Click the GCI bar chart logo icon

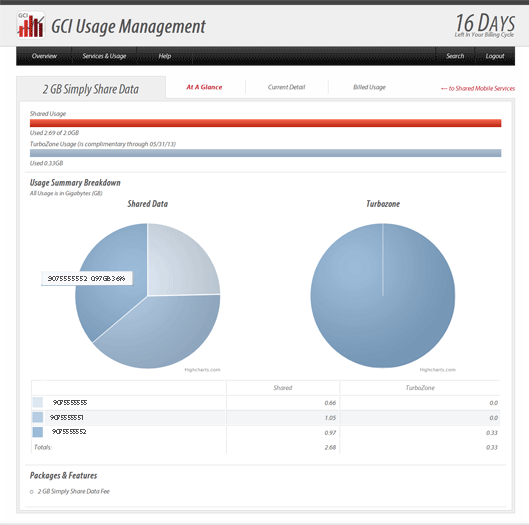pyautogui.click(x=30, y=25)
